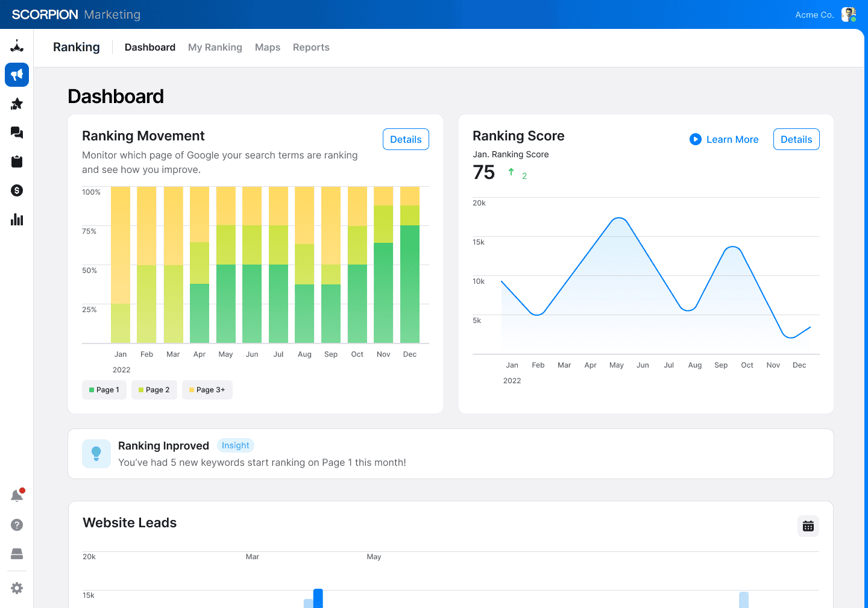Toggle the Page 3+ legend chip

click(x=207, y=390)
